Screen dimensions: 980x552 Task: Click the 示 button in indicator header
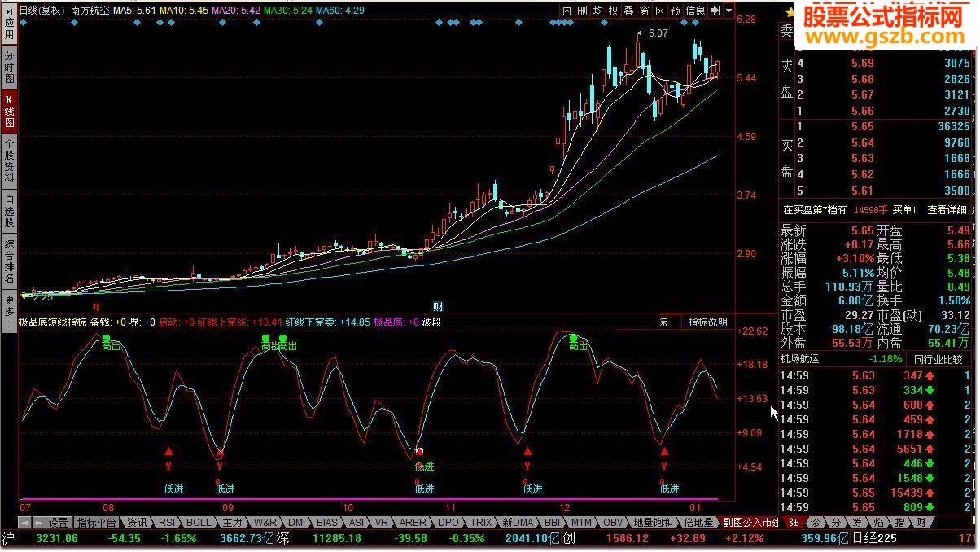coord(663,322)
